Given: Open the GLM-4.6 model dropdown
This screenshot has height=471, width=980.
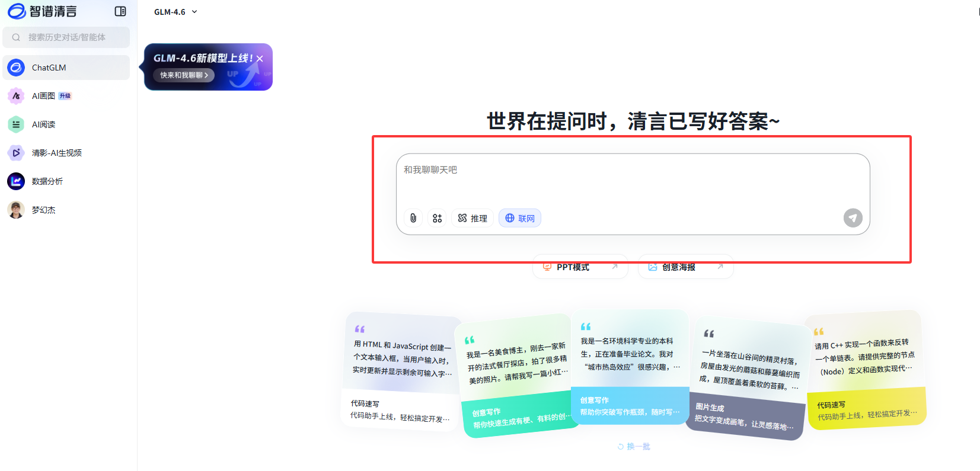Looking at the screenshot, I should coord(175,12).
